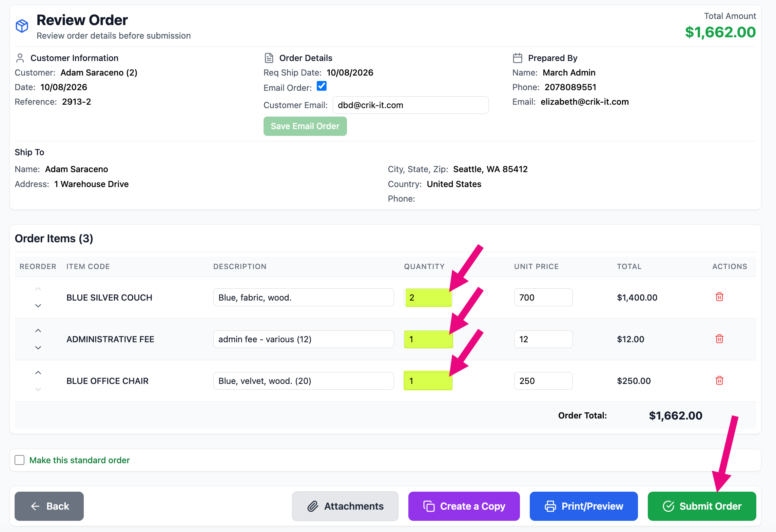Image resolution: width=776 pixels, height=532 pixels.
Task: Click Create a Copy button
Action: (464, 506)
